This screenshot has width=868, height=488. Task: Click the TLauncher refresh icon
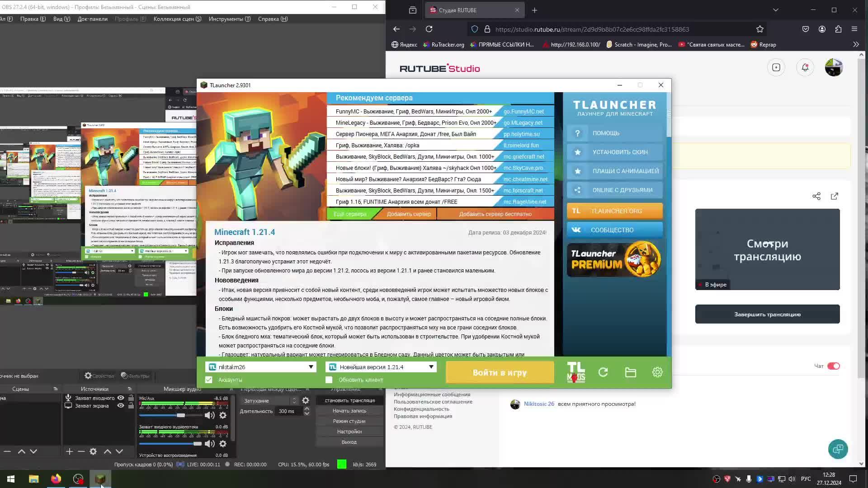pos(603,372)
